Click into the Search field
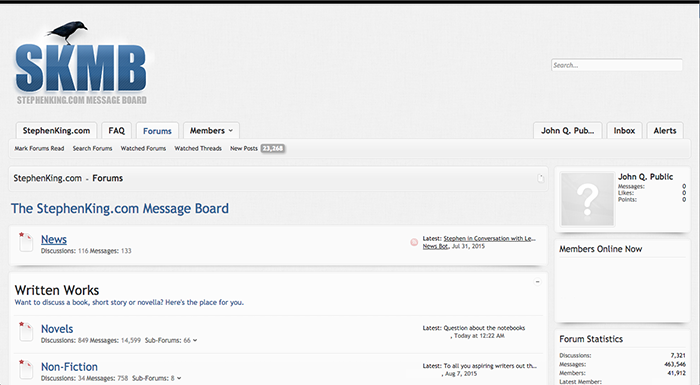The image size is (700, 385). (x=617, y=65)
